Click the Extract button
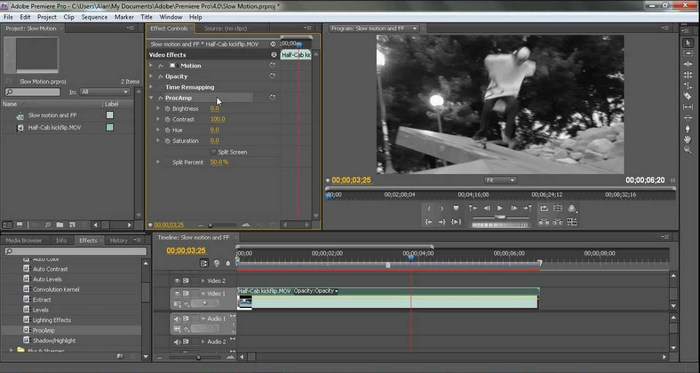 (558, 221)
